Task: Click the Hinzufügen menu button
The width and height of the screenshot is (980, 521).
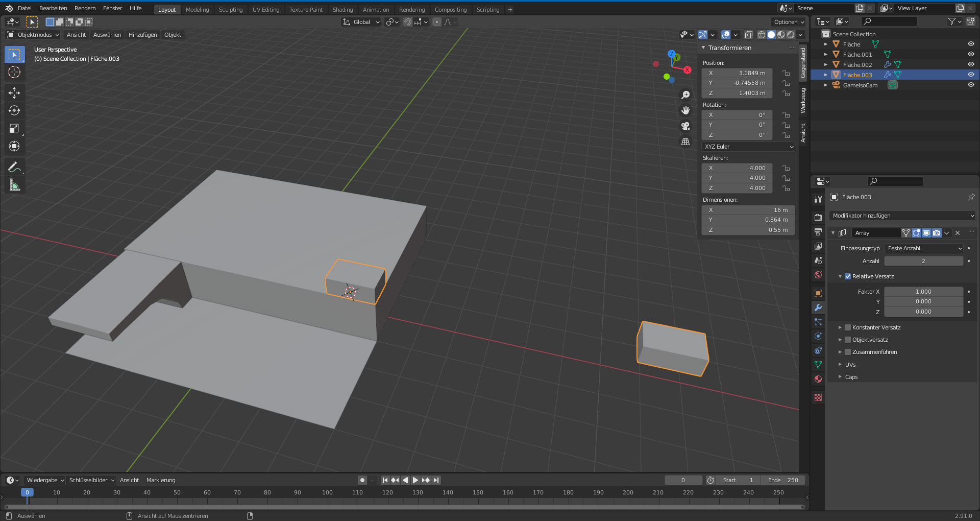Action: point(142,35)
